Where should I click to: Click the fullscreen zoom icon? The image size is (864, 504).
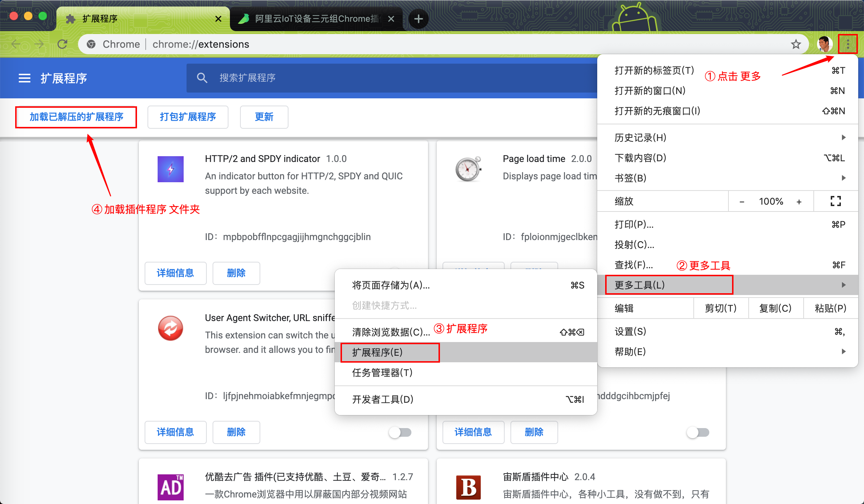(836, 201)
